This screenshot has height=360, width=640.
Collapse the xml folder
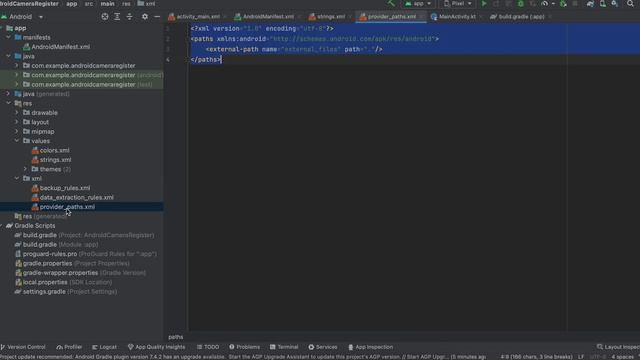pyautogui.click(x=17, y=178)
